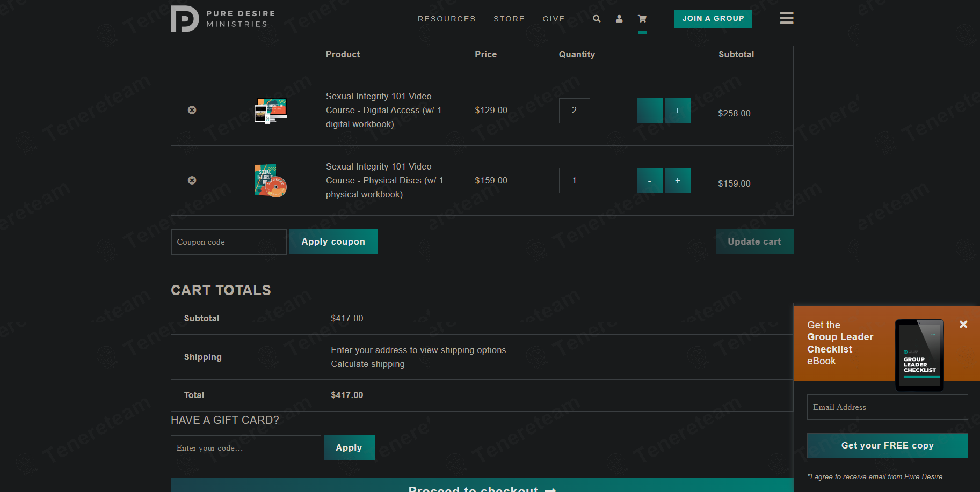This screenshot has width=980, height=492.
Task: Open the Pure Desire Ministries logo home link
Action: click(223, 19)
